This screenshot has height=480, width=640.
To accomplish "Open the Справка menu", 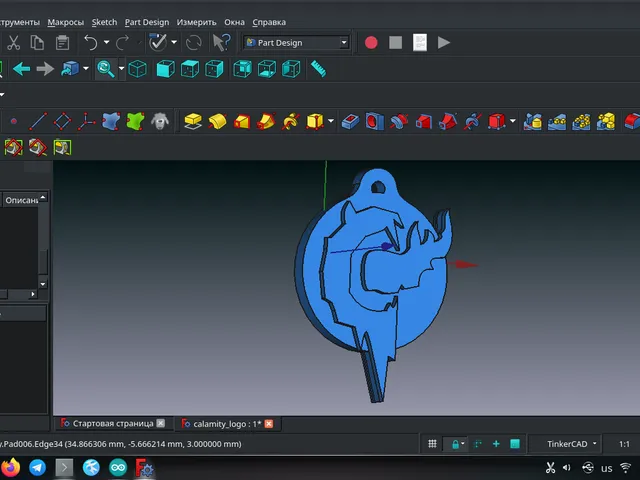I will (269, 22).
